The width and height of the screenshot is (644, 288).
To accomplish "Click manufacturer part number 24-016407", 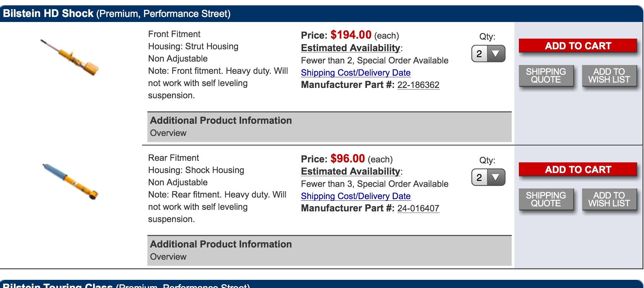I will 418,208.
